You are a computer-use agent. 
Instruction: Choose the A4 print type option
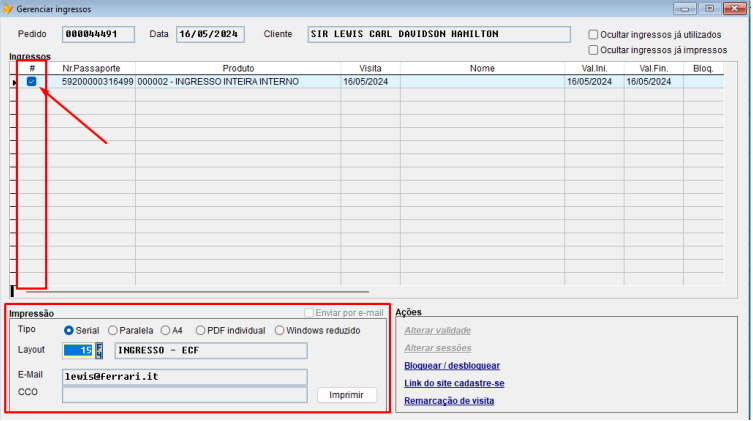click(165, 330)
